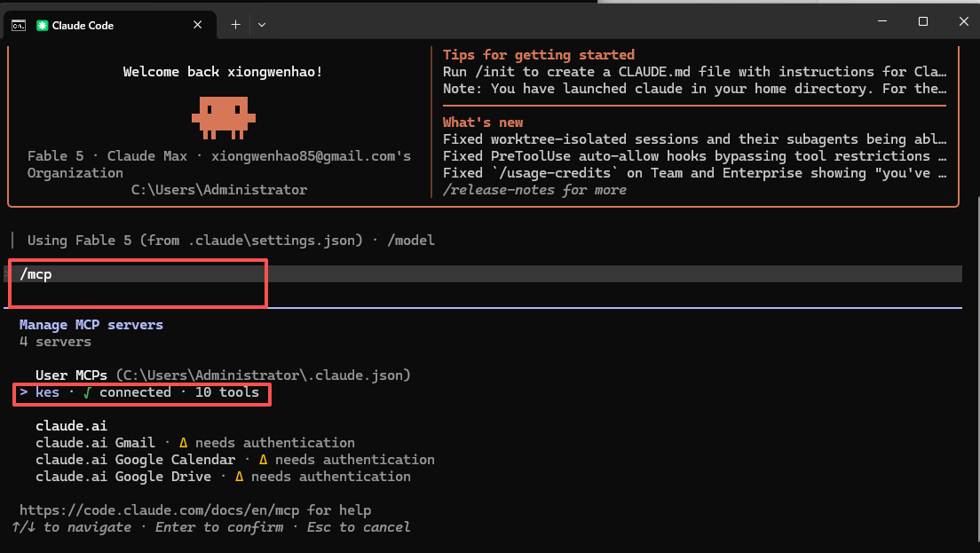Click the Gmail warning triangle icon
Screen dimensions: 980x553
pos(183,443)
